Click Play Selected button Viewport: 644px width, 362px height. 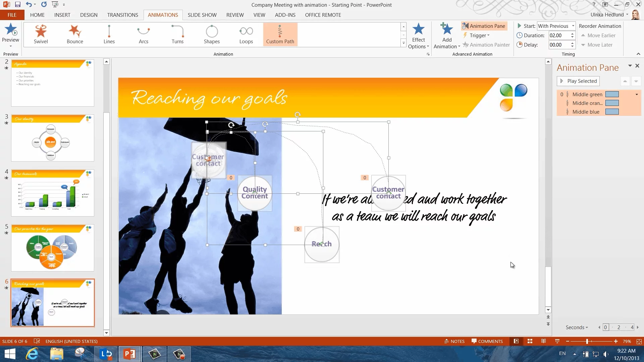(578, 81)
